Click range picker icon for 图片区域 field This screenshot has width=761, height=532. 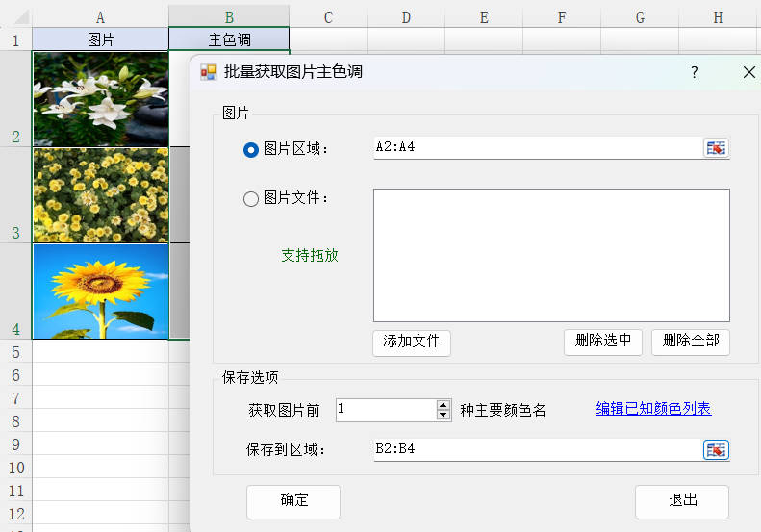716,147
